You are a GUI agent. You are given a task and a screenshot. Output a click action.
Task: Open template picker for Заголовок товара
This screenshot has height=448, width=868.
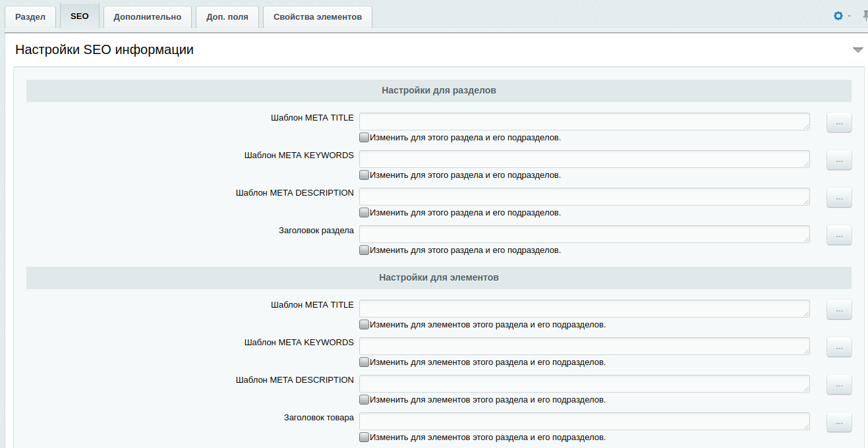coord(839,422)
